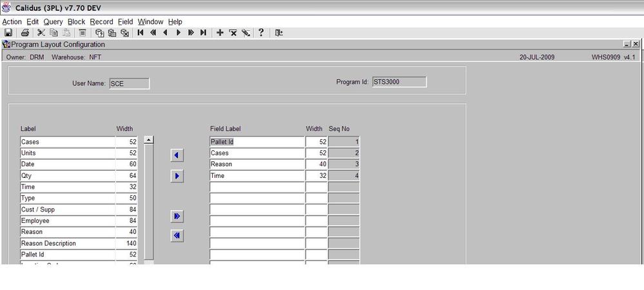644x290 pixels.
Task: Open the Field menu
Action: (125, 22)
